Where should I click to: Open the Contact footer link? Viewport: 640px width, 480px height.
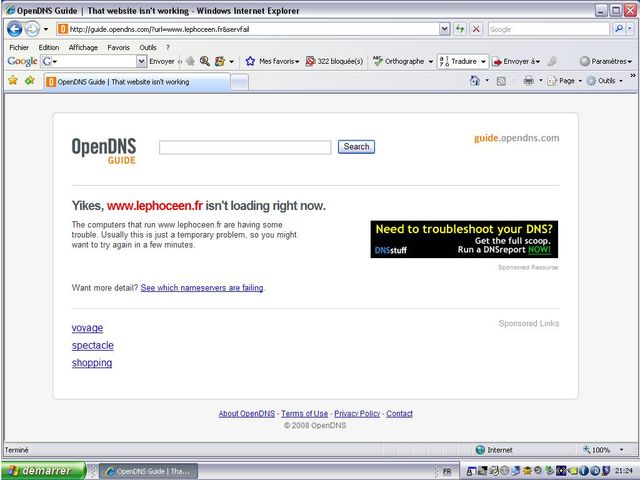[399, 413]
